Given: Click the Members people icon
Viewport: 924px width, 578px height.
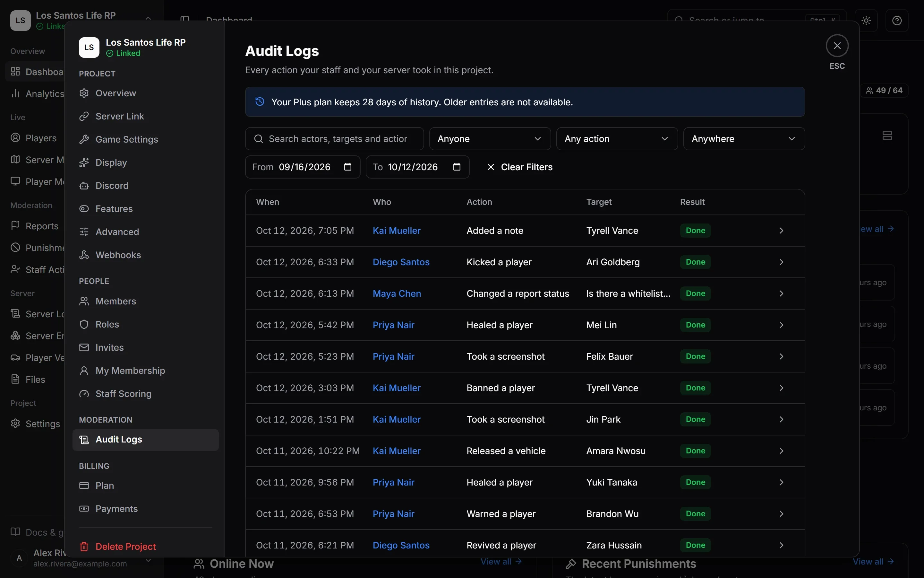Looking at the screenshot, I should coord(84,301).
